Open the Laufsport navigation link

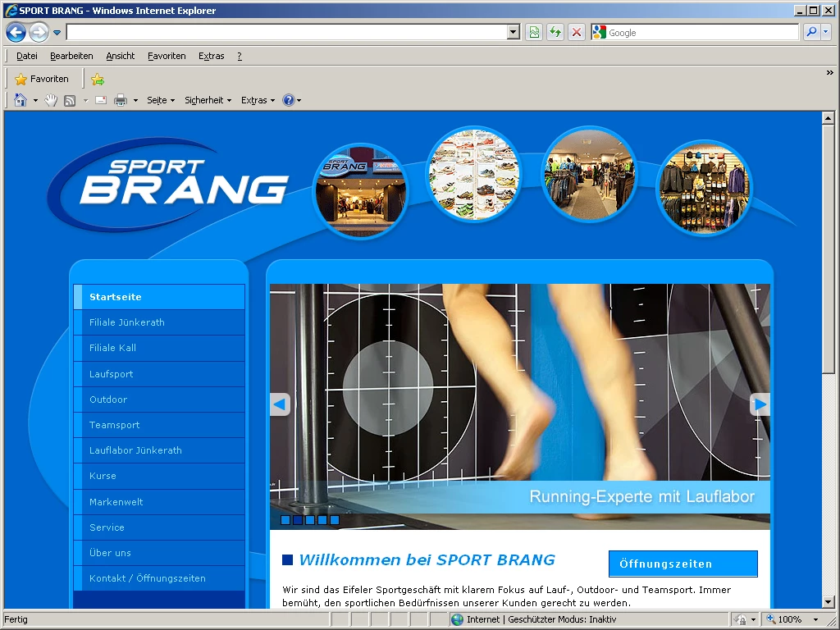[x=111, y=374]
